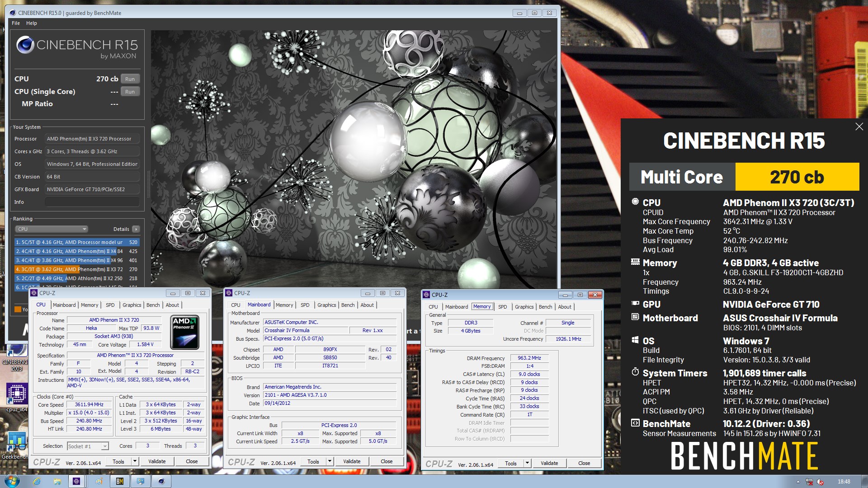Image resolution: width=868 pixels, height=488 pixels.
Task: Click the Cinebench rendered scene image
Action: pyautogui.click(x=354, y=158)
